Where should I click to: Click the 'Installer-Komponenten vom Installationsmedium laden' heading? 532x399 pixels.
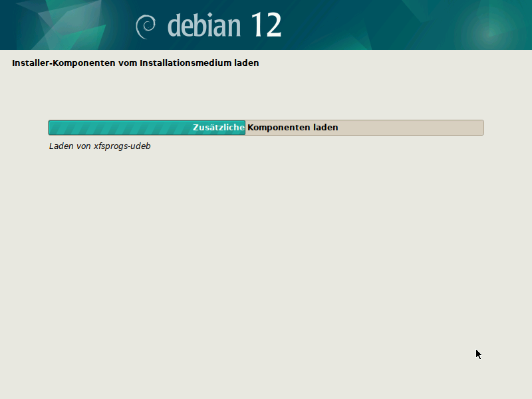[136, 62]
